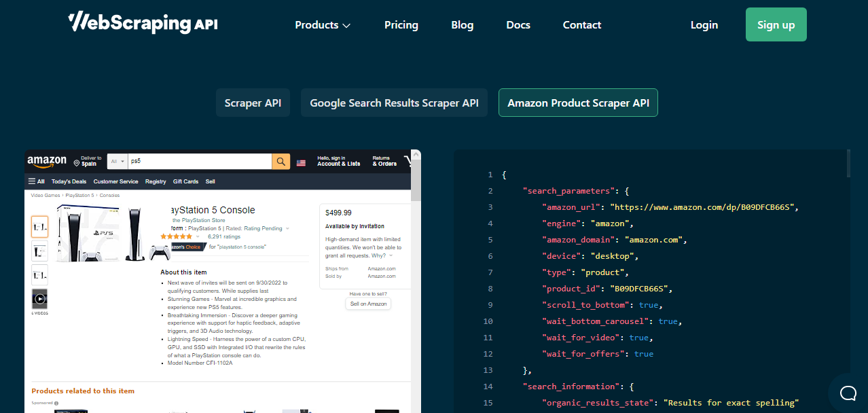Select the Amazon Product Scraper API option

coord(577,103)
